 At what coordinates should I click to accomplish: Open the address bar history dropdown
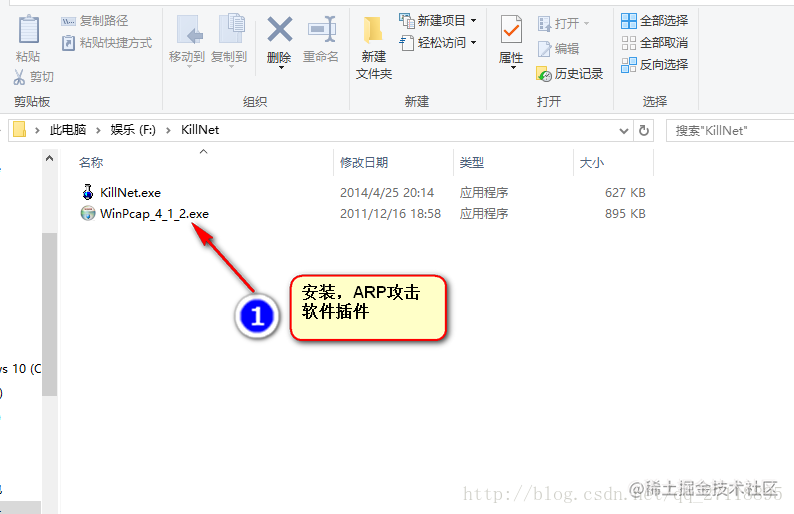click(624, 131)
